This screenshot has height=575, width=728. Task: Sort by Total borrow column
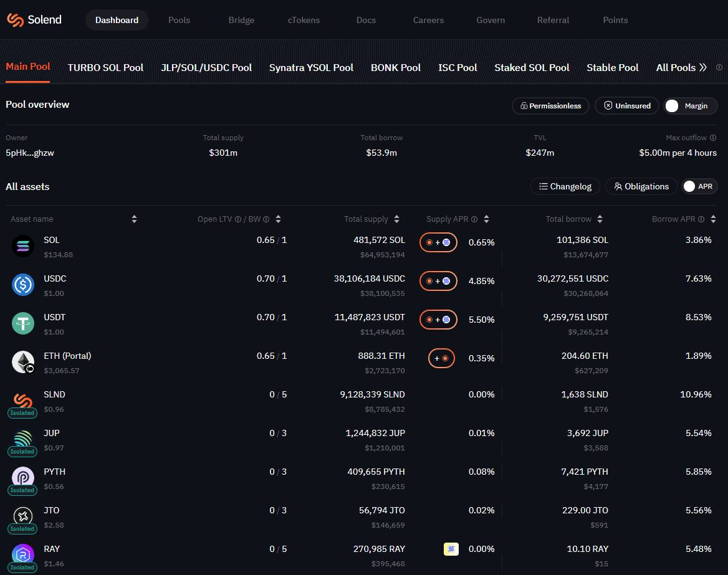click(600, 219)
